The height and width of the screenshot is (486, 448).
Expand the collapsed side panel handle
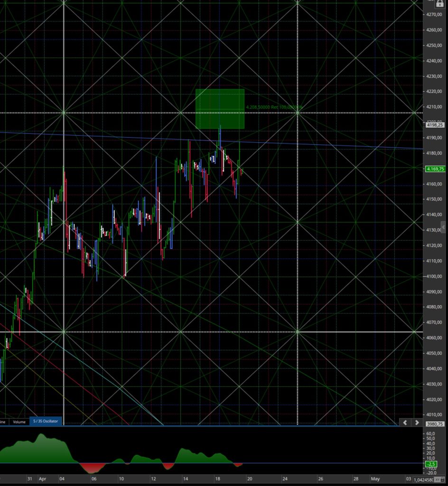[x=443, y=227]
